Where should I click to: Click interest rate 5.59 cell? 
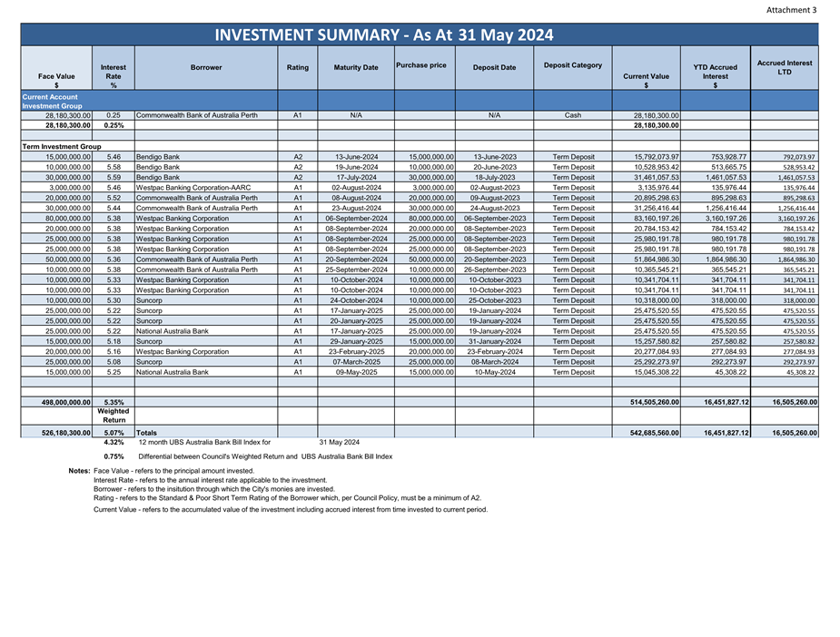click(x=114, y=177)
